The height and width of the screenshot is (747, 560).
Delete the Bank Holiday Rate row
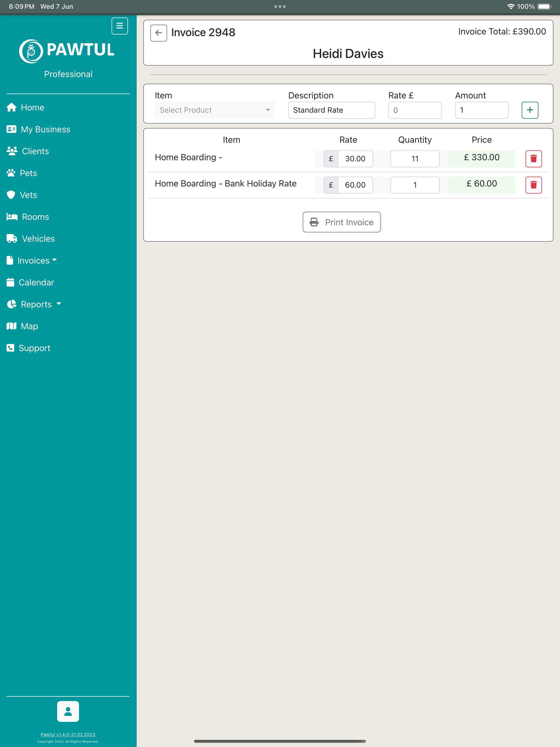[x=533, y=185]
